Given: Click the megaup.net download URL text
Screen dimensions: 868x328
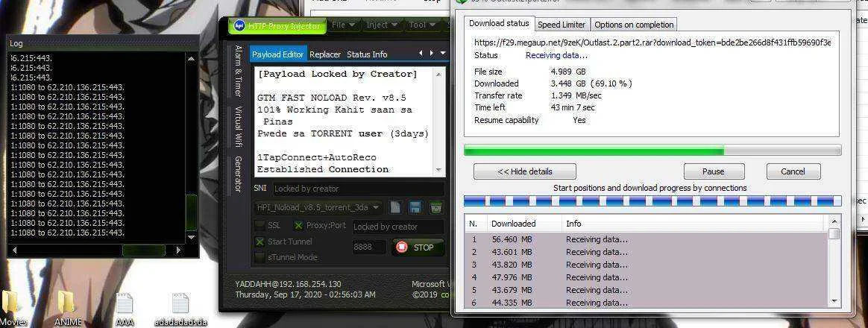Looking at the screenshot, I should 652,42.
